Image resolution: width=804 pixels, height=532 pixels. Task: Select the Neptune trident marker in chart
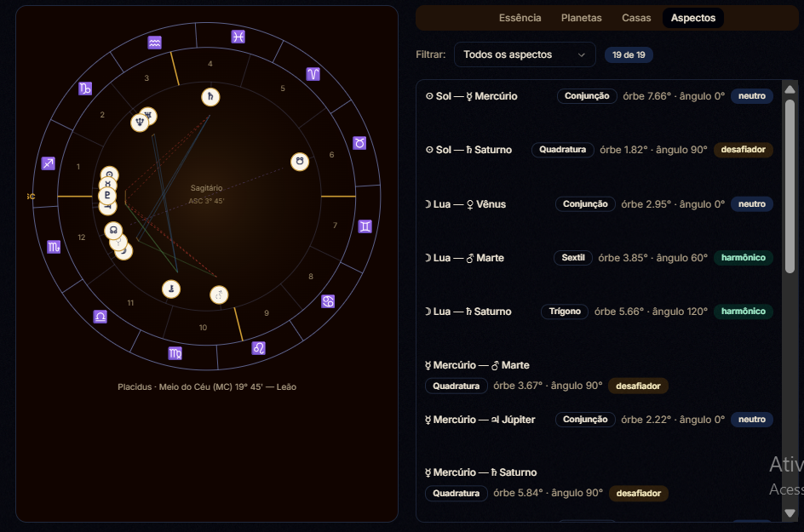click(x=140, y=123)
